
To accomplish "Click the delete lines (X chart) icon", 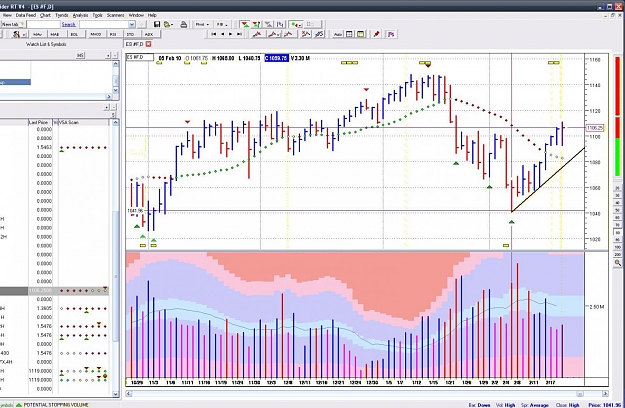I will (x=306, y=35).
